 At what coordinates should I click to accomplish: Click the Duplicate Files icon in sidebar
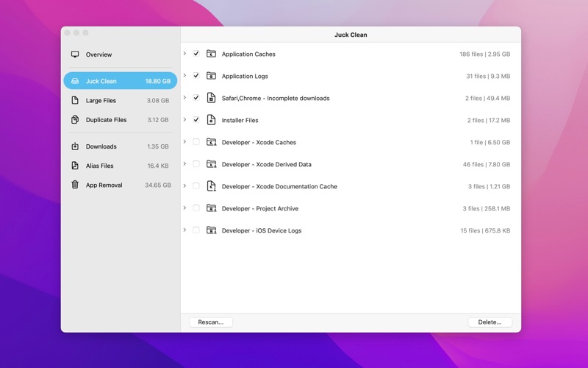click(75, 120)
